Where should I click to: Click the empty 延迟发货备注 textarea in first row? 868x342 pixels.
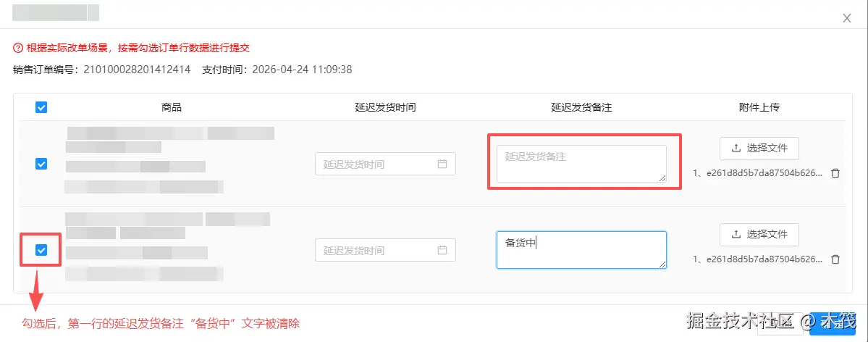point(581,164)
